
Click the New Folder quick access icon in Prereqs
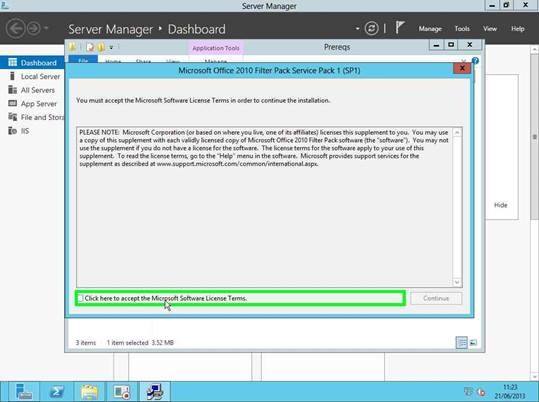tap(101, 47)
